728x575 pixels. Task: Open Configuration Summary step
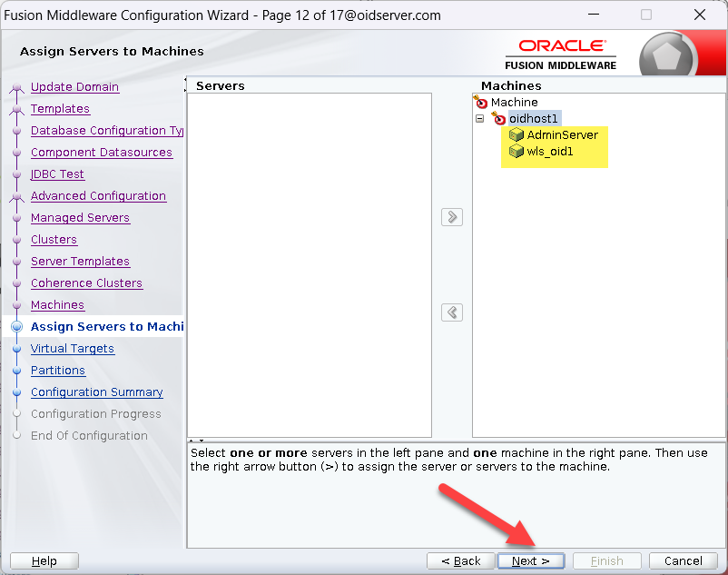[x=96, y=392]
